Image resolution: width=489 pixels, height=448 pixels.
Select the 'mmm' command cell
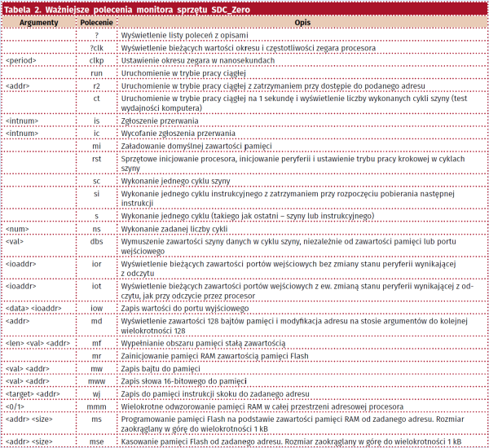pos(96,404)
